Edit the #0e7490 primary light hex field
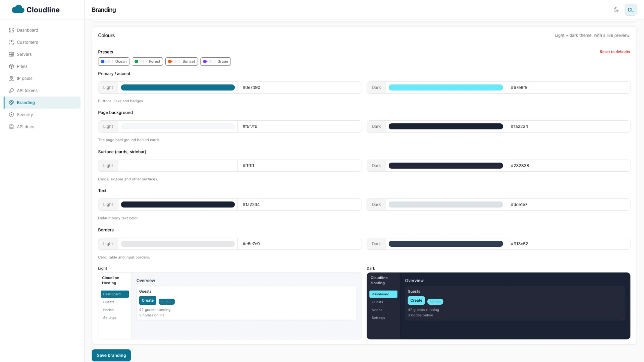 tap(300, 87)
